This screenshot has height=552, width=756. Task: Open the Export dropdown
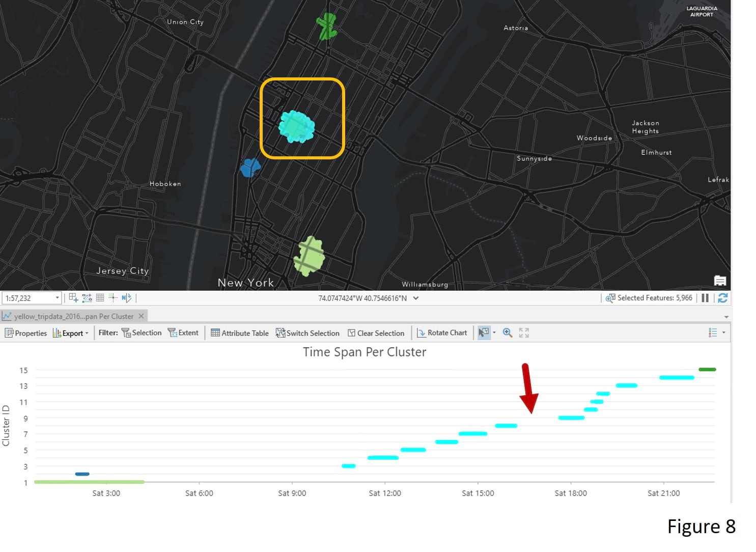pos(71,333)
